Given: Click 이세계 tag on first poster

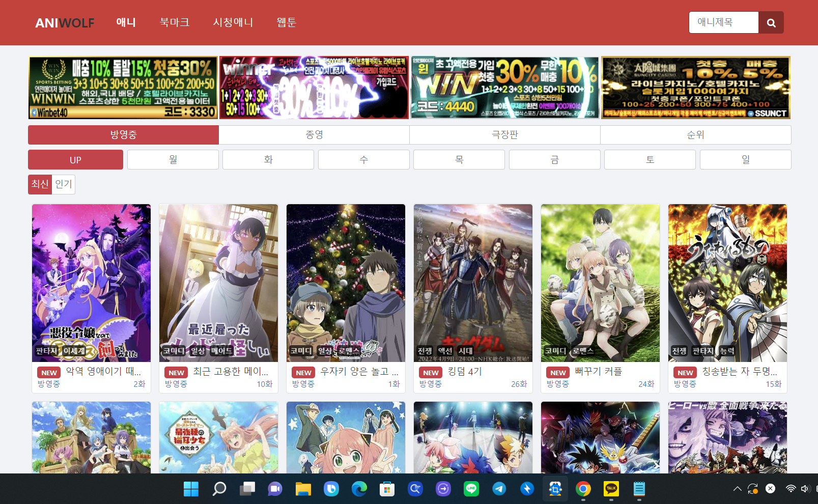Looking at the screenshot, I should (x=74, y=351).
